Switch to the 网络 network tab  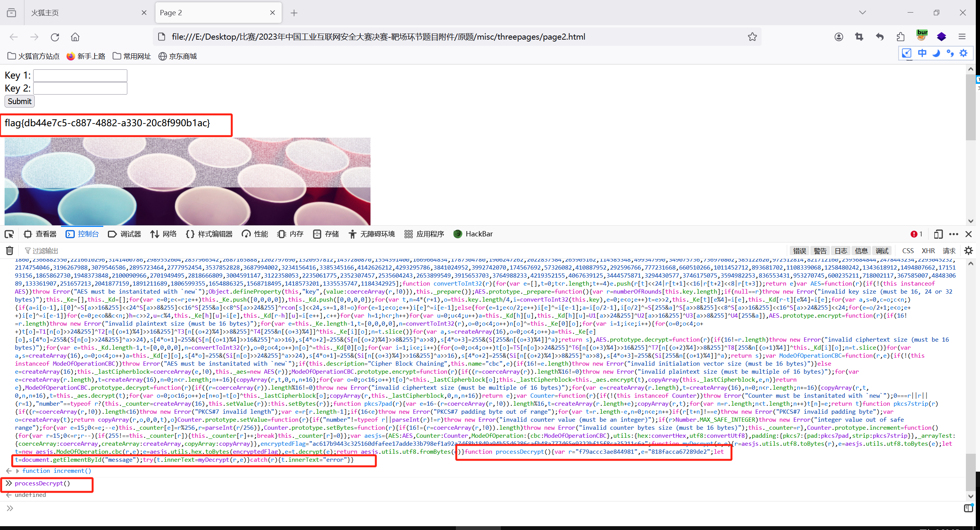coord(163,234)
